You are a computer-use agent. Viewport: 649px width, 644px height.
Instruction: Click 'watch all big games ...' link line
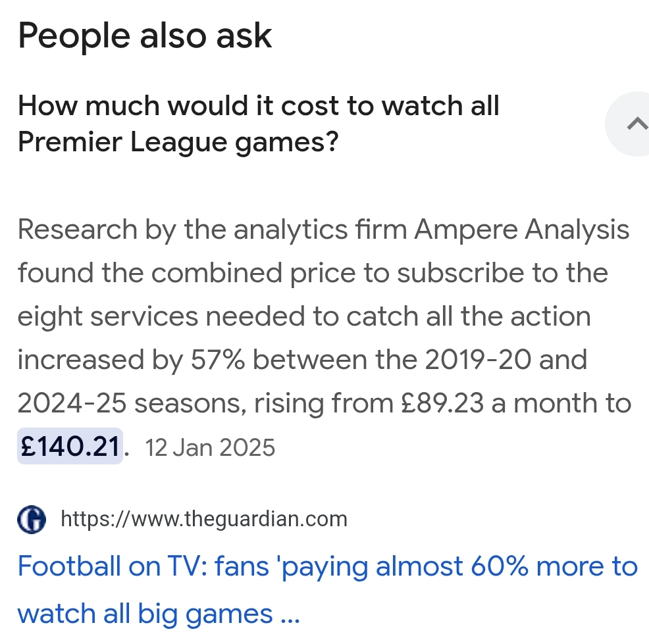click(158, 614)
